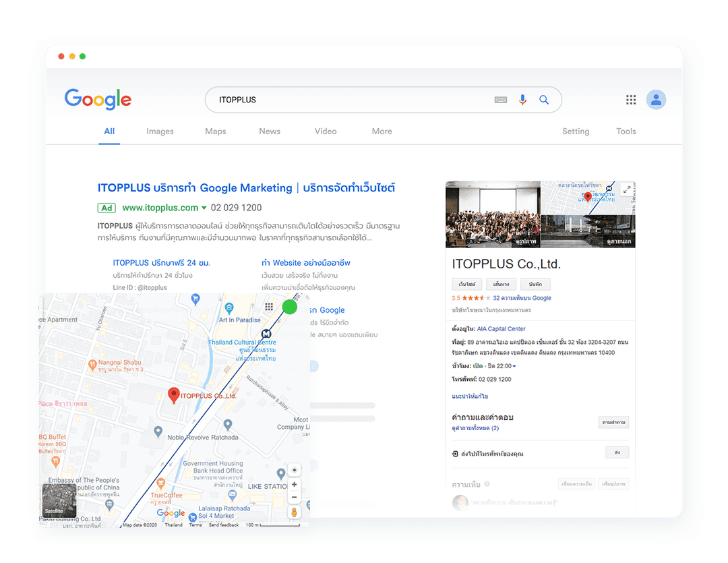Switch map to Satellite view
Screen dimensions: 728x563
point(59,500)
